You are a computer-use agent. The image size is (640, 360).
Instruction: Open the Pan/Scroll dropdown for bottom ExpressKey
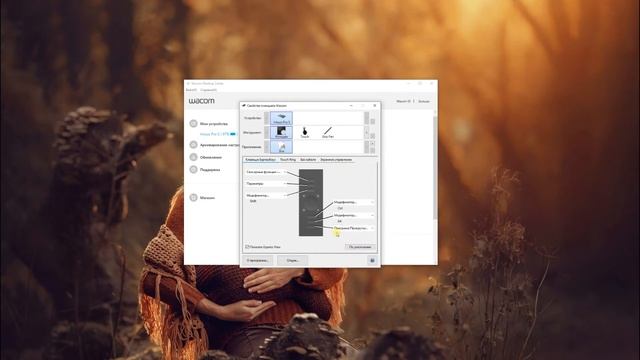353,228
